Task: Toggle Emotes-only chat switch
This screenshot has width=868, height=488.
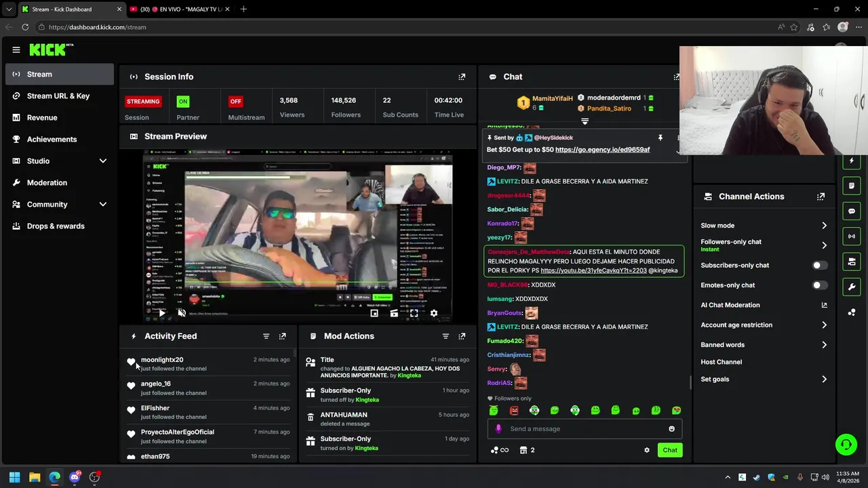Action: (x=820, y=285)
